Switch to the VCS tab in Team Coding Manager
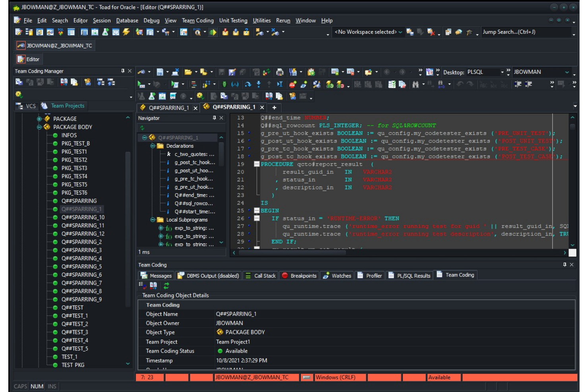The width and height of the screenshot is (588, 392). click(26, 106)
